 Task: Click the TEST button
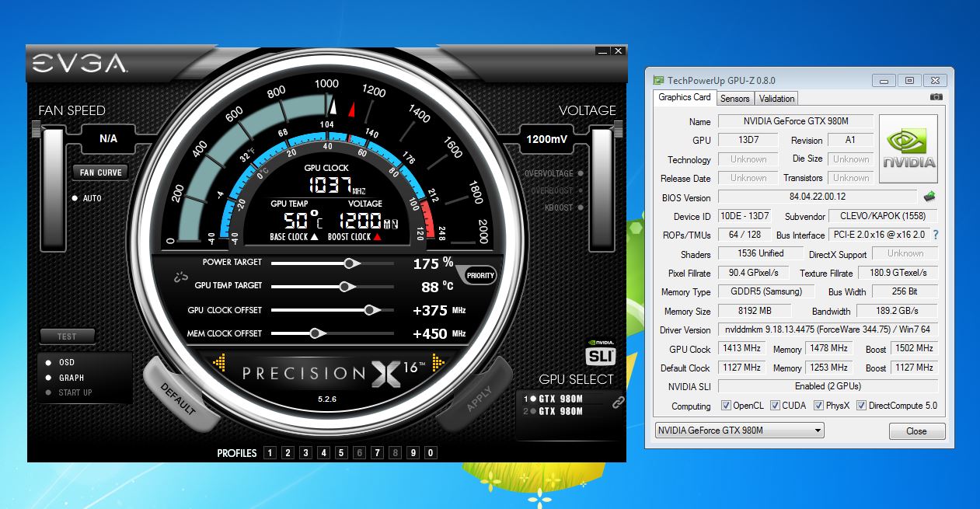[67, 336]
